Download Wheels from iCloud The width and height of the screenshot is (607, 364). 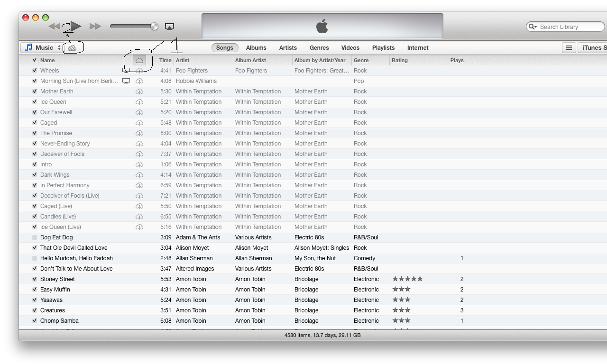coord(139,71)
